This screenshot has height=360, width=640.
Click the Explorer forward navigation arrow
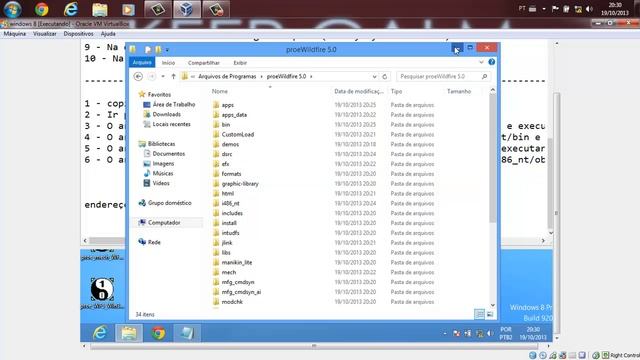(151, 76)
